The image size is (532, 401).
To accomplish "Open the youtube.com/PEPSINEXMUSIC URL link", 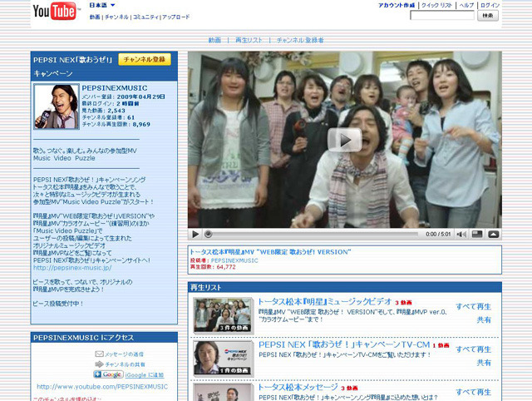I will click(x=102, y=387).
